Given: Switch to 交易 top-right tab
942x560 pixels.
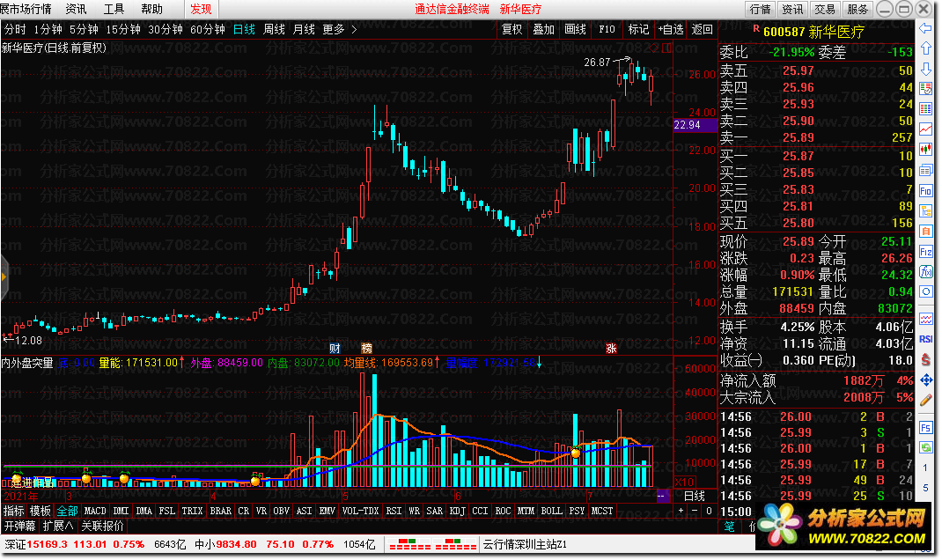Looking at the screenshot, I should [x=825, y=9].
